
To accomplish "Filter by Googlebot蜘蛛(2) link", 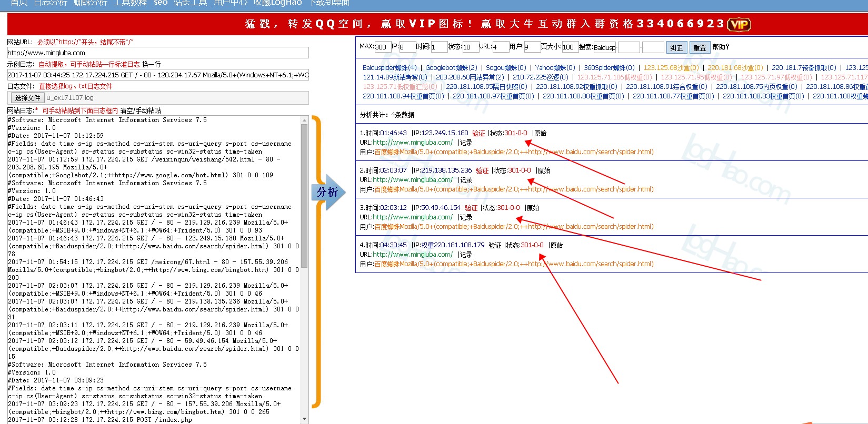I will coord(451,67).
